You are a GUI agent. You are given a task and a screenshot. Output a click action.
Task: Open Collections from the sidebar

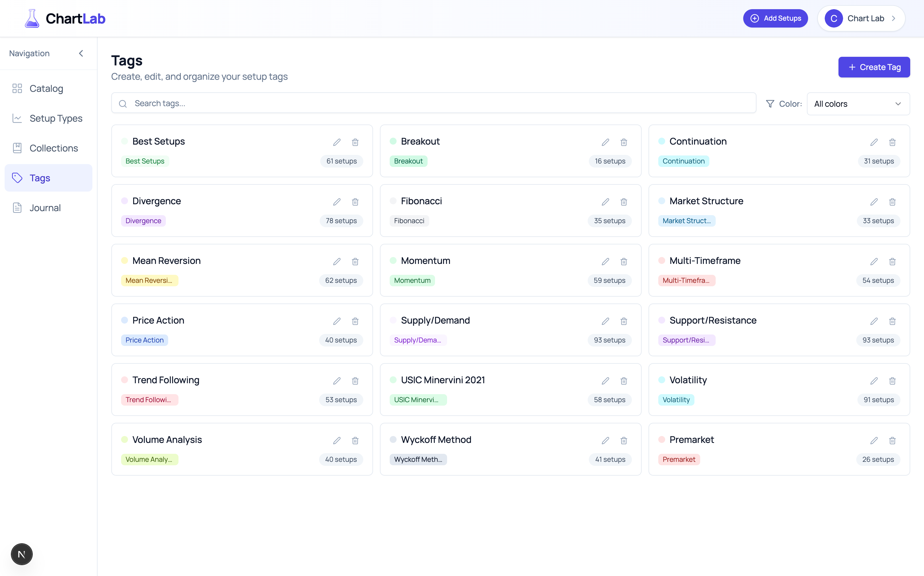(54, 148)
